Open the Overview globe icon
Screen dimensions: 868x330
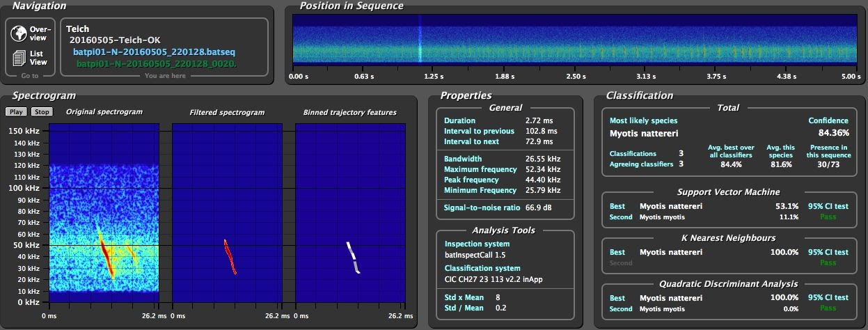click(19, 33)
